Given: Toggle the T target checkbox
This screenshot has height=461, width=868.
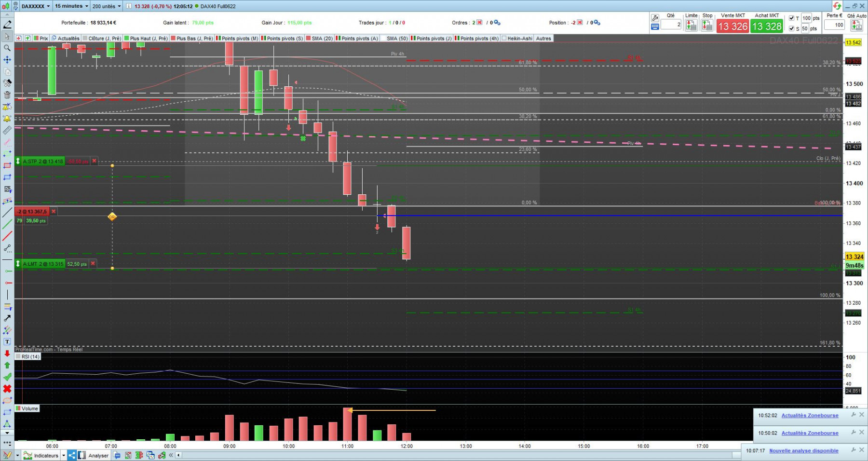Looking at the screenshot, I should 791,18.
